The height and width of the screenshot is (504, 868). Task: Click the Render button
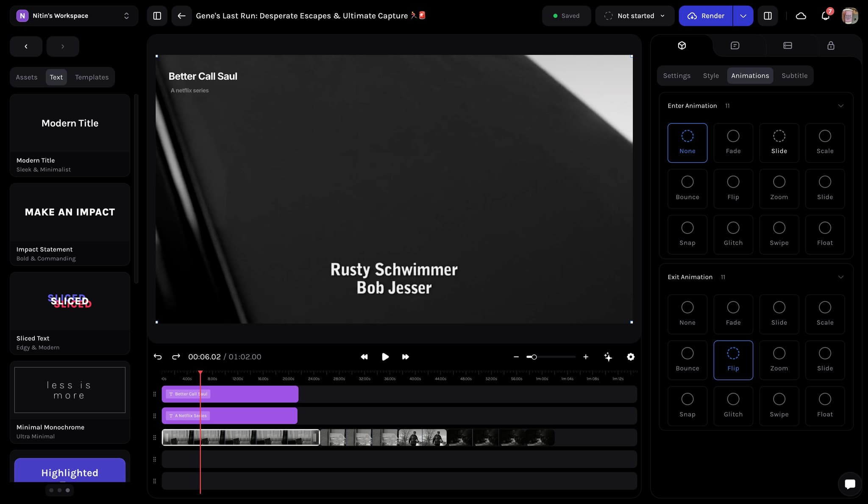click(705, 16)
